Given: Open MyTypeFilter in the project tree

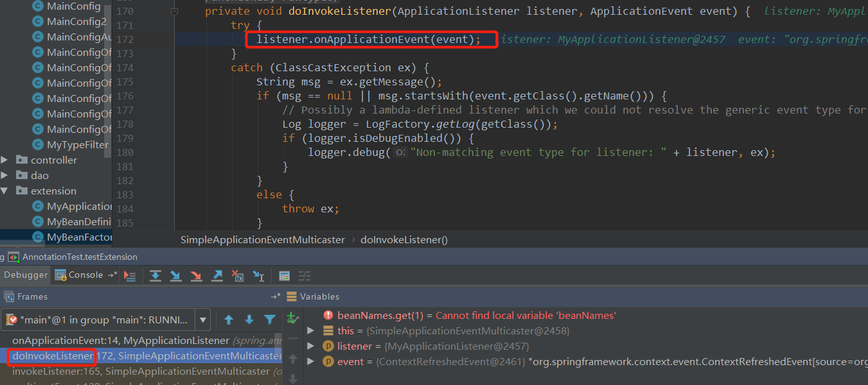Looking at the screenshot, I should [x=78, y=144].
